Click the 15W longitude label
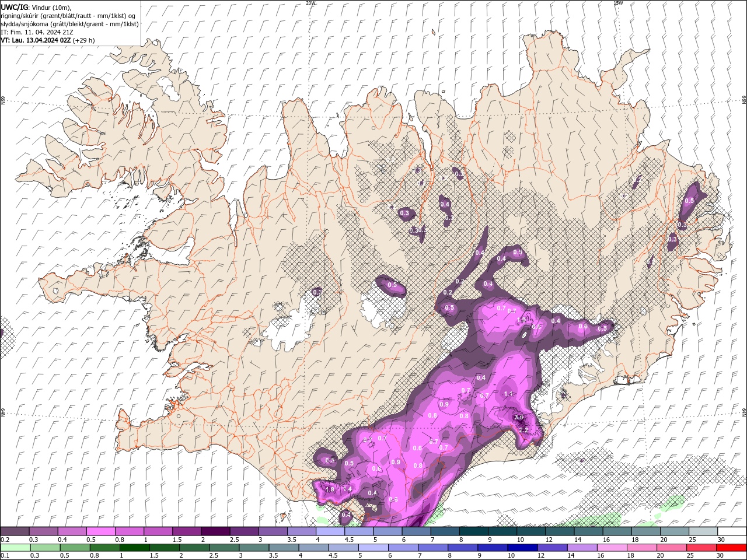 618,3
